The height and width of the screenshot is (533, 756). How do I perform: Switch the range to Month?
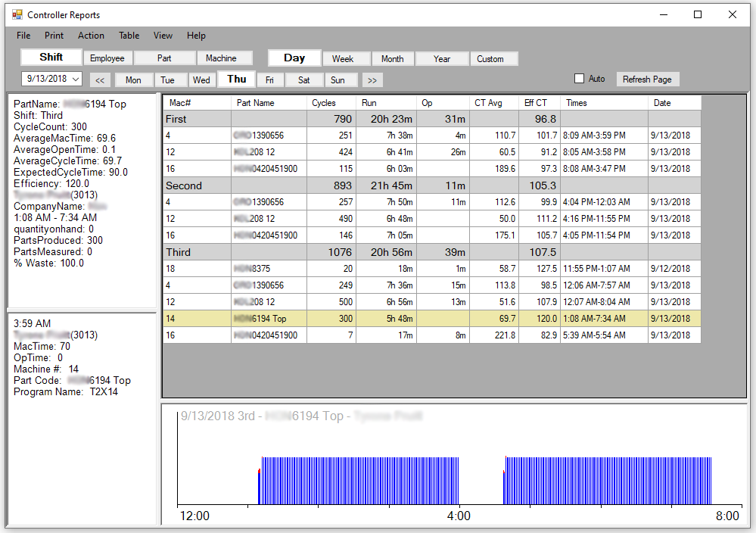tap(392, 59)
